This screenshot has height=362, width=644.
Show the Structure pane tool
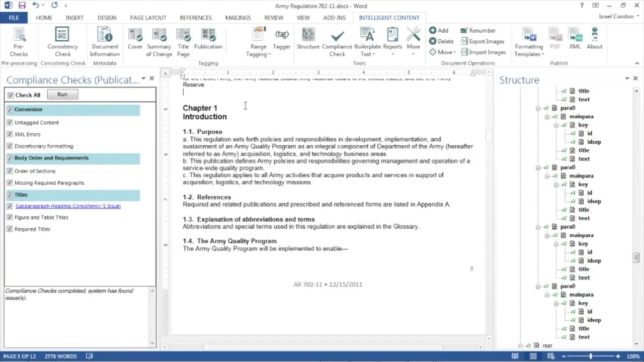click(x=308, y=39)
